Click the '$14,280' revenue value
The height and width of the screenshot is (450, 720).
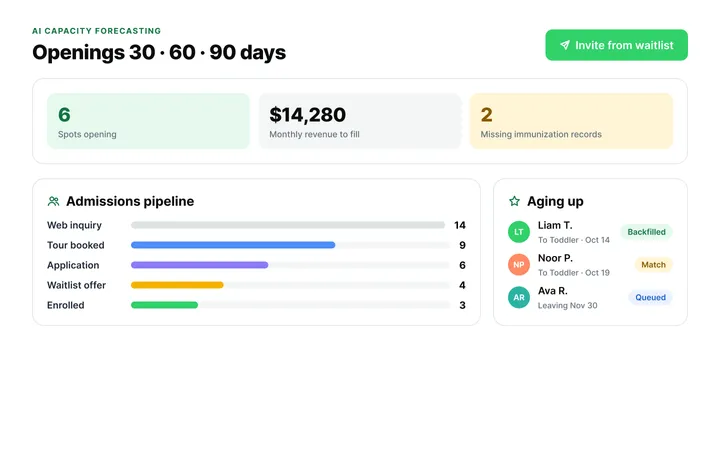308,115
